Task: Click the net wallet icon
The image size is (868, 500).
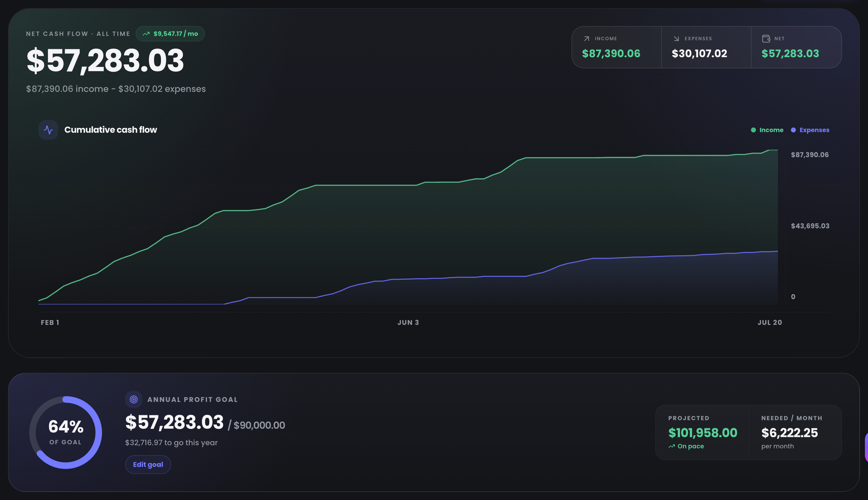Action: coord(766,38)
